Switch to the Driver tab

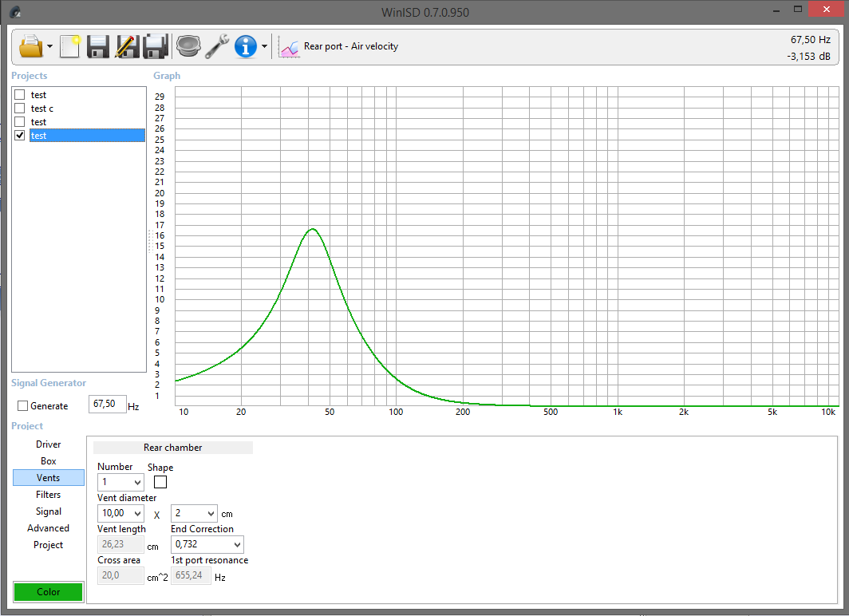[x=48, y=444]
